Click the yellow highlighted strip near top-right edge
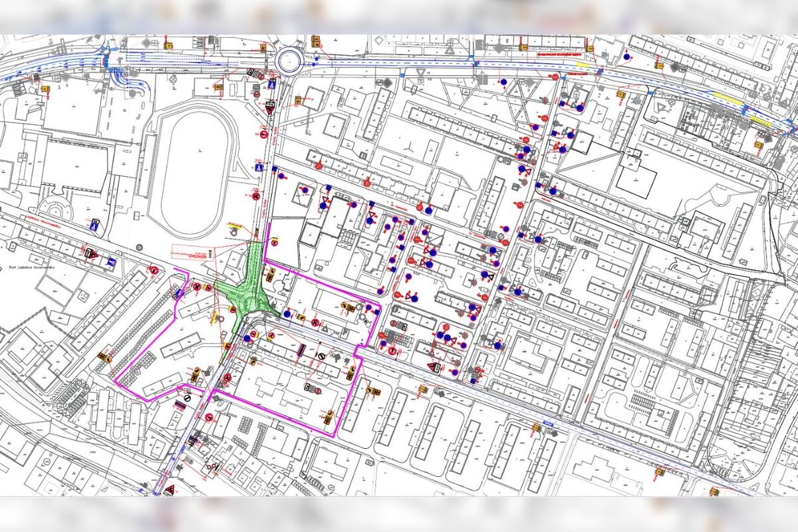Viewport: 798px width, 532px height. click(x=728, y=98)
